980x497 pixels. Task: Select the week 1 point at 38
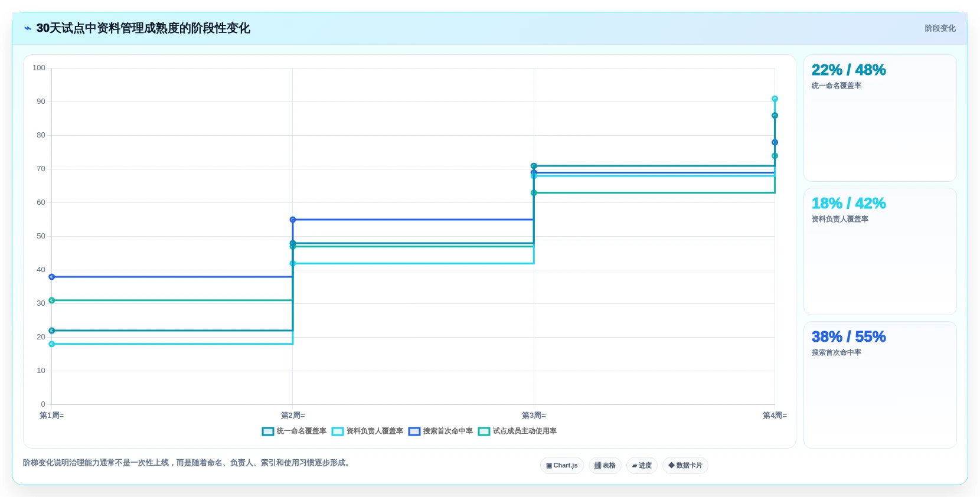(52, 277)
